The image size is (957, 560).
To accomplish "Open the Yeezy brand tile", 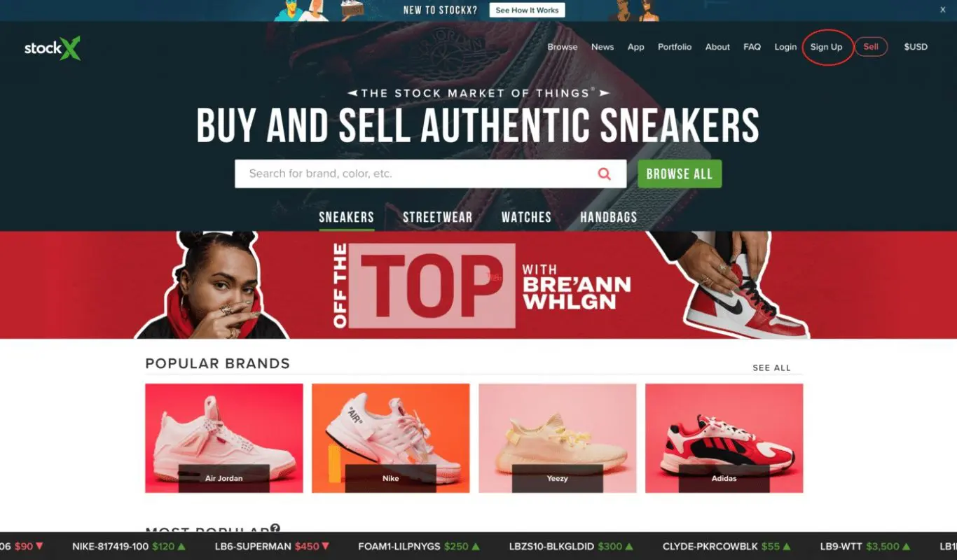I will pos(558,438).
